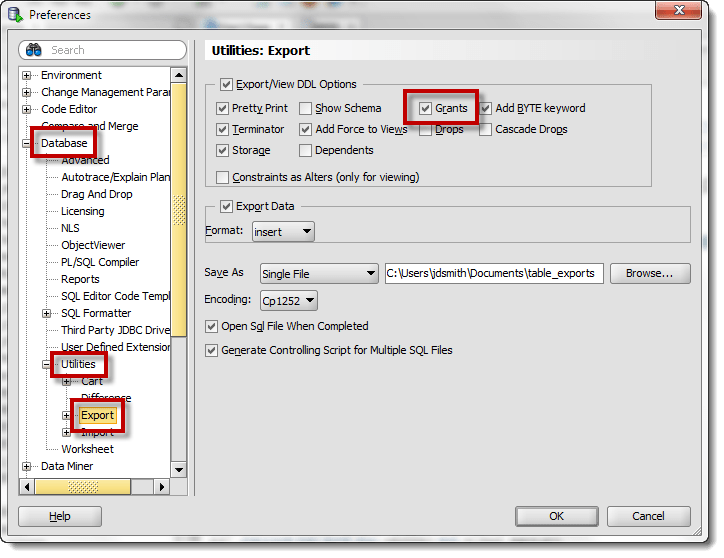Click the tree scroll left arrow
The width and height of the screenshot is (724, 558).
click(x=27, y=487)
